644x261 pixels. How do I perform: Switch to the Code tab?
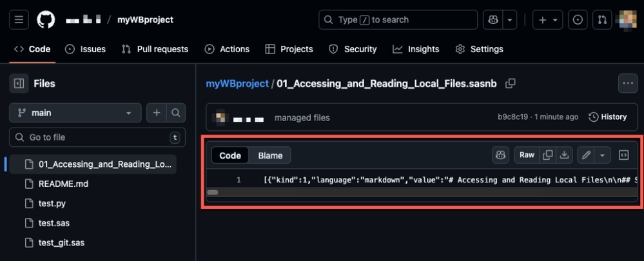point(32,49)
